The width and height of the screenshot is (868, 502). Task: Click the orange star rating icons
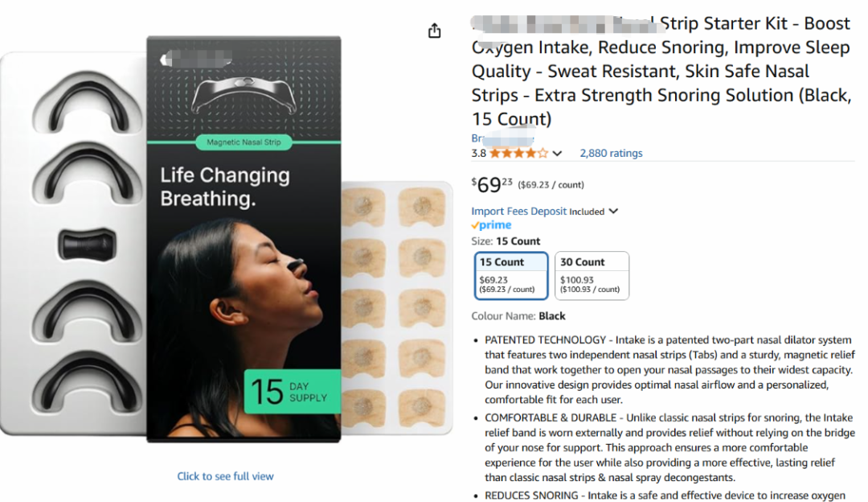(518, 153)
